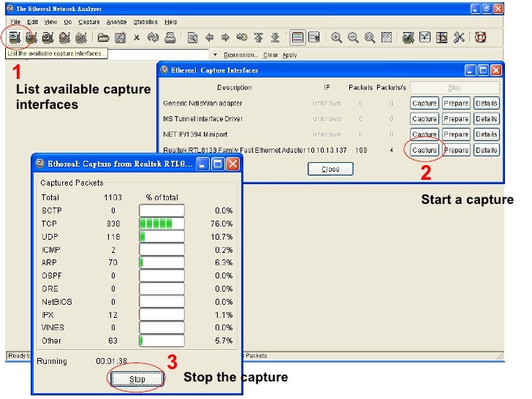
Task: Open the Go menu
Action: tap(68, 22)
